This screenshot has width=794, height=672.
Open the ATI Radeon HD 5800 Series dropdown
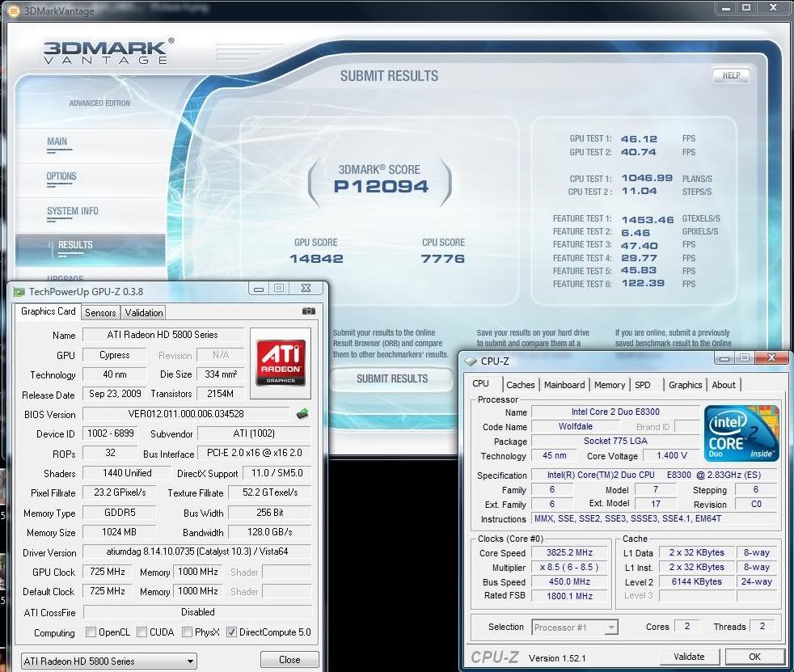click(x=109, y=661)
